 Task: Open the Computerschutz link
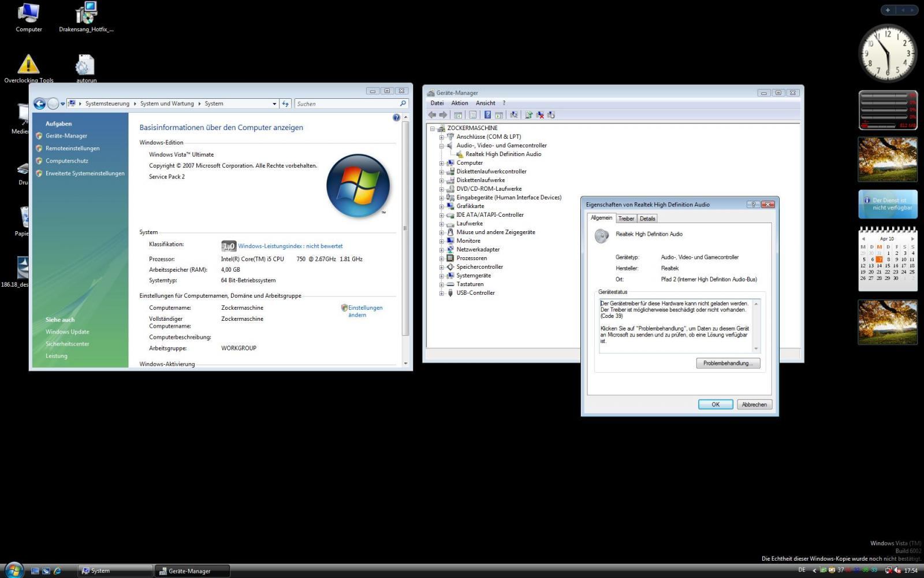click(67, 161)
